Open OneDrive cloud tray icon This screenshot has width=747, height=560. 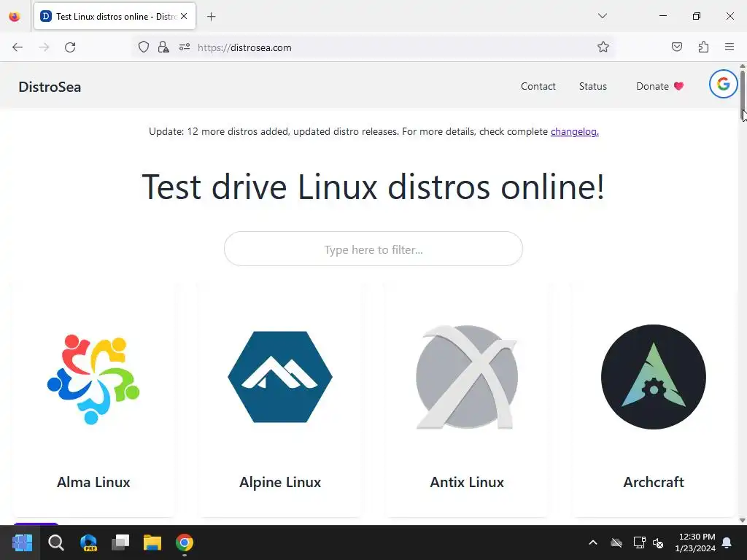point(616,542)
